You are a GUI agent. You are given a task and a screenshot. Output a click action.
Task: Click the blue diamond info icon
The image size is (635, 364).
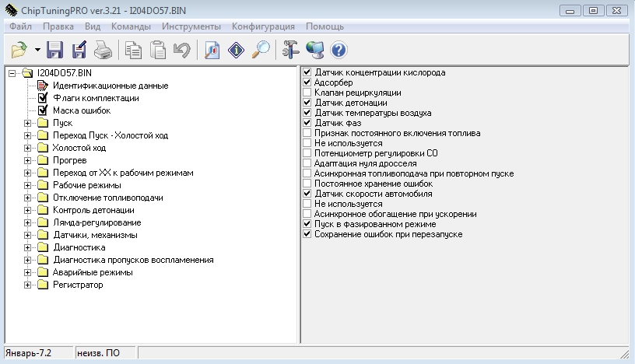coord(237,51)
